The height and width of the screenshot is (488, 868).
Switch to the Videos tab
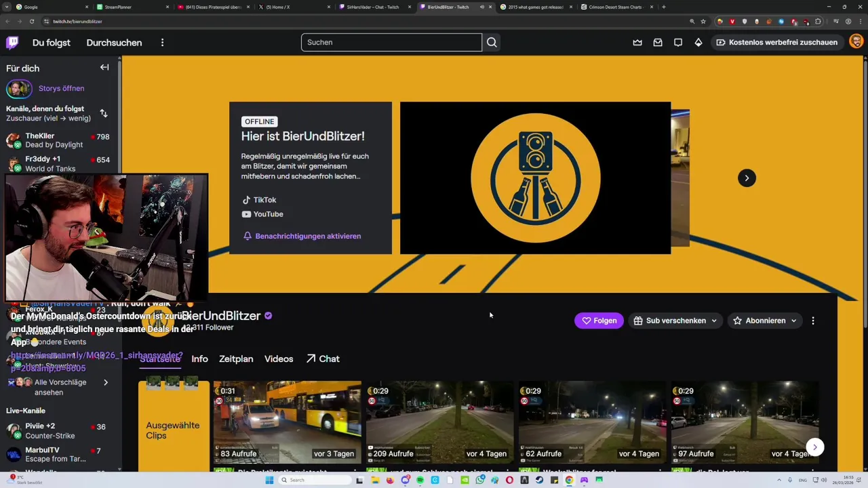pos(279,359)
